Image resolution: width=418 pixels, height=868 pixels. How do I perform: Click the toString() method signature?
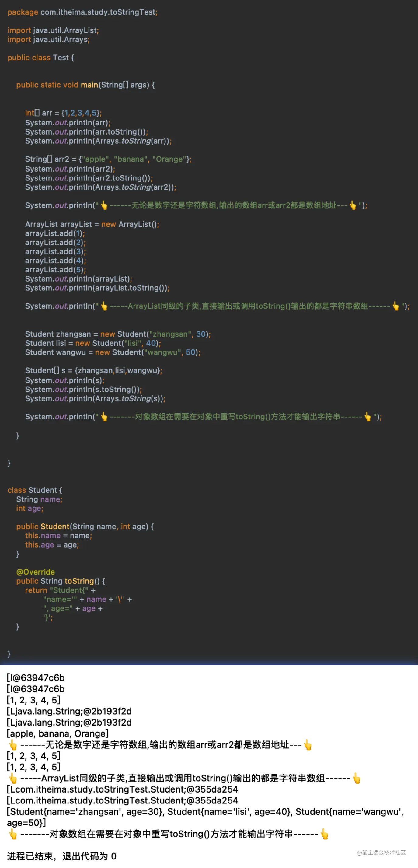[x=61, y=581]
